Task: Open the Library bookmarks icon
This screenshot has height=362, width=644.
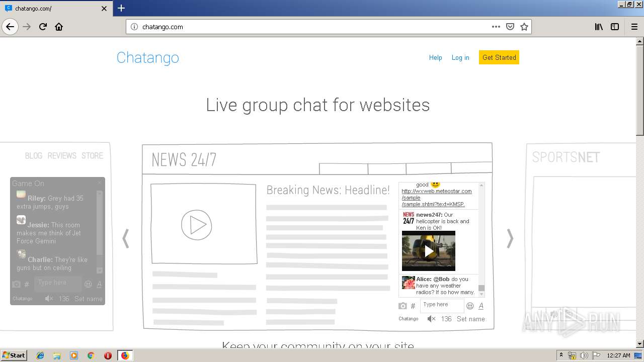Action: point(599,27)
